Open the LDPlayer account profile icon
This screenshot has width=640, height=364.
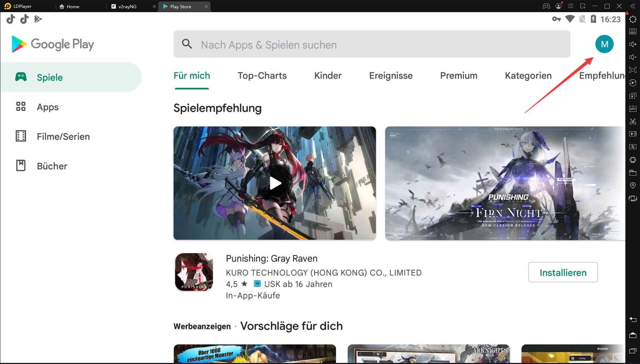[x=559, y=6]
